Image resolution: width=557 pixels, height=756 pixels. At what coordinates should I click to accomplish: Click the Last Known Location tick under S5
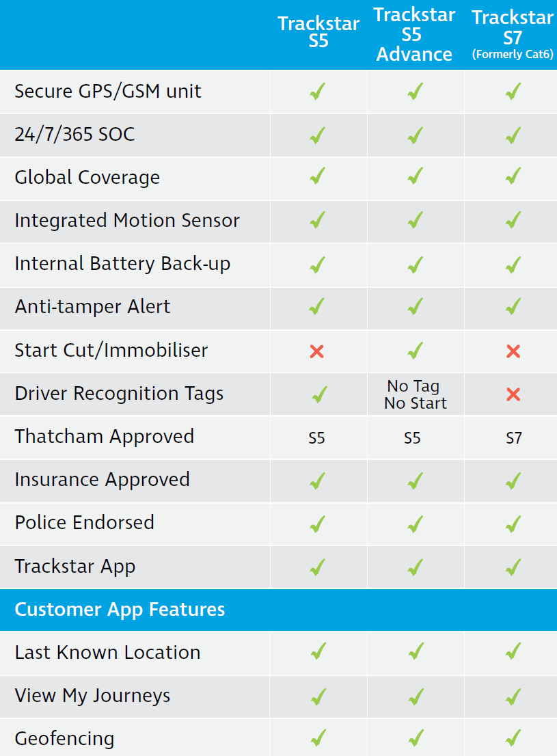316,652
